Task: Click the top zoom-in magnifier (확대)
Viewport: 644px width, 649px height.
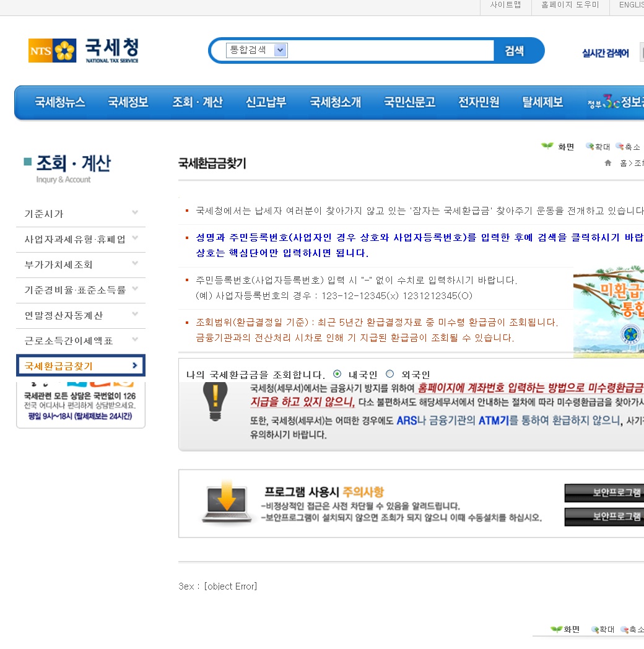Action: [590, 147]
